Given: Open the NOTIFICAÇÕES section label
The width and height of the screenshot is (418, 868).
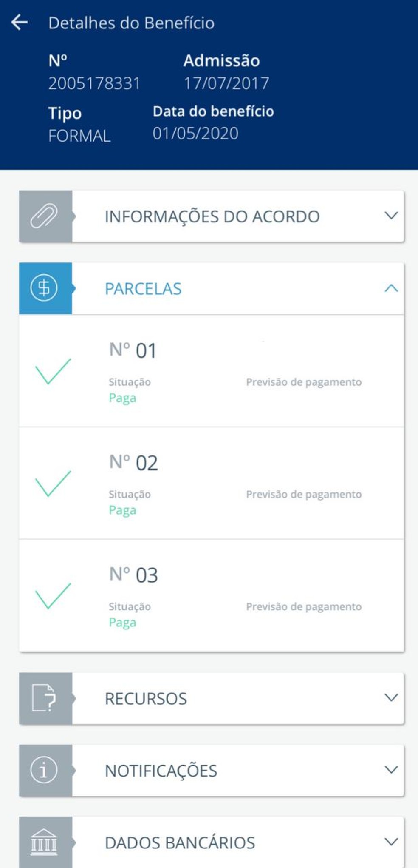Looking at the screenshot, I should pyautogui.click(x=161, y=771).
